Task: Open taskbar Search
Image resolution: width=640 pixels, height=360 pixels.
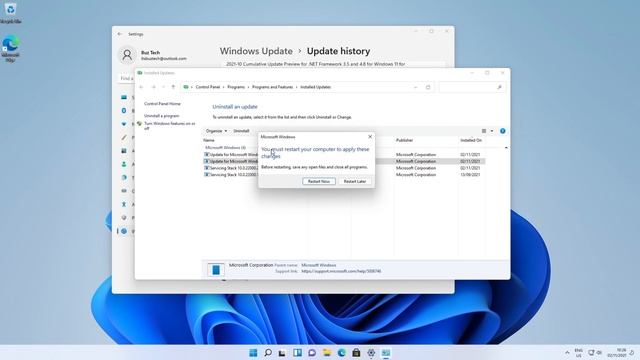Action: (268, 353)
